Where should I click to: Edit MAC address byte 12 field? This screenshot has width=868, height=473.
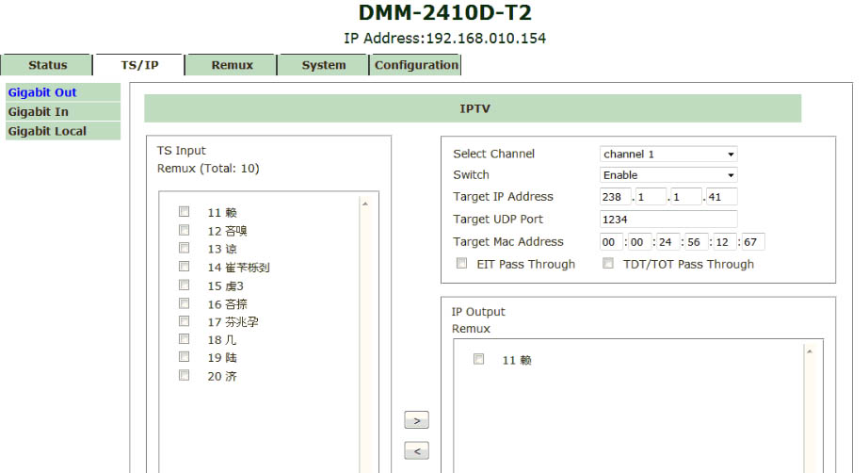tap(725, 242)
